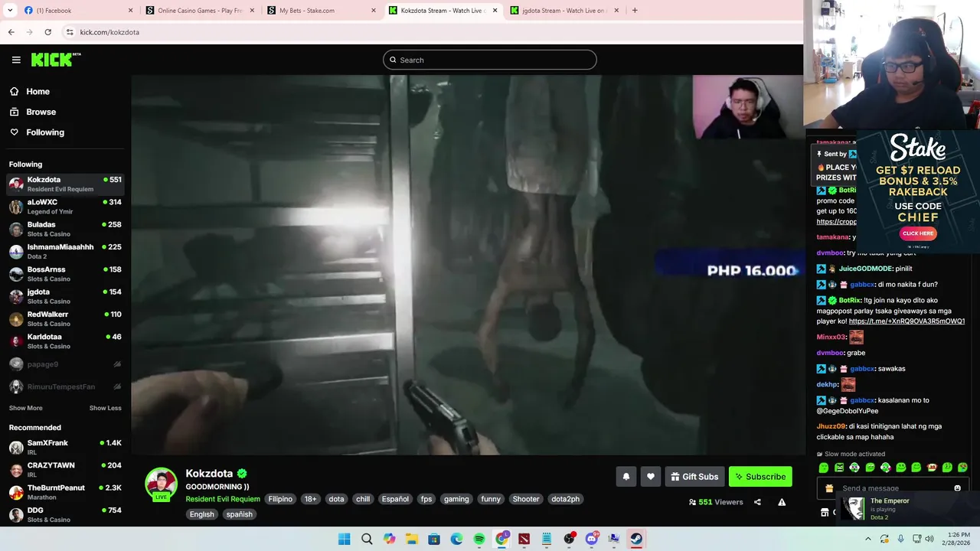Select the Shooter tag

pyautogui.click(x=526, y=499)
